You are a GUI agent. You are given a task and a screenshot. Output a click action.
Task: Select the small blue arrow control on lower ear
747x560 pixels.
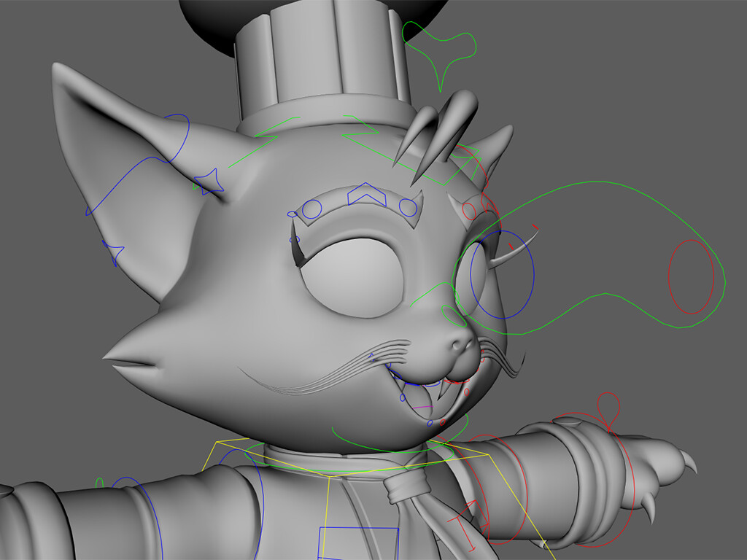pos(113,252)
